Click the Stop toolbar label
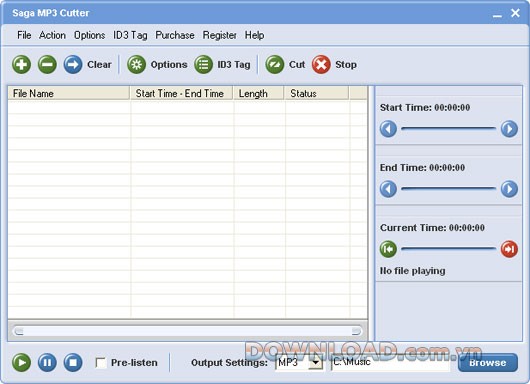Viewport: 530px width, 384px height. [346, 64]
